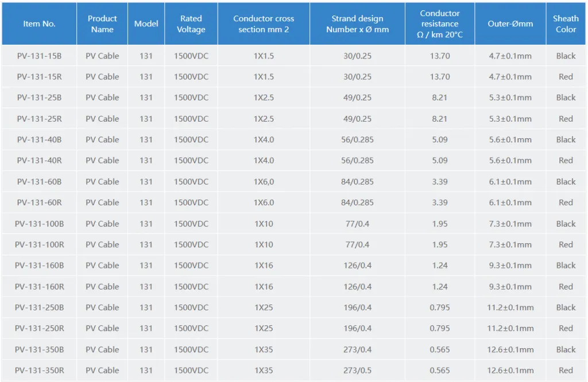Viewport: 588px width, 382px height.
Task: Select the 1X6,0 cross section cell
Action: 264,182
